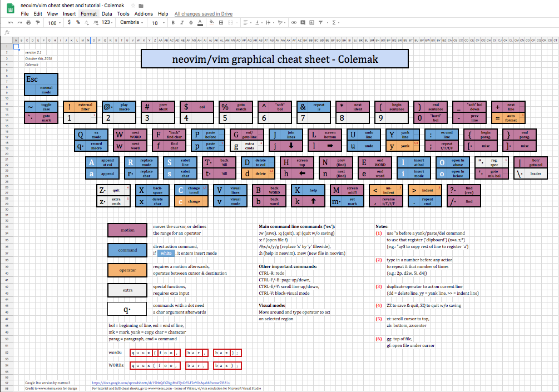Open the Data menu

coord(107,14)
